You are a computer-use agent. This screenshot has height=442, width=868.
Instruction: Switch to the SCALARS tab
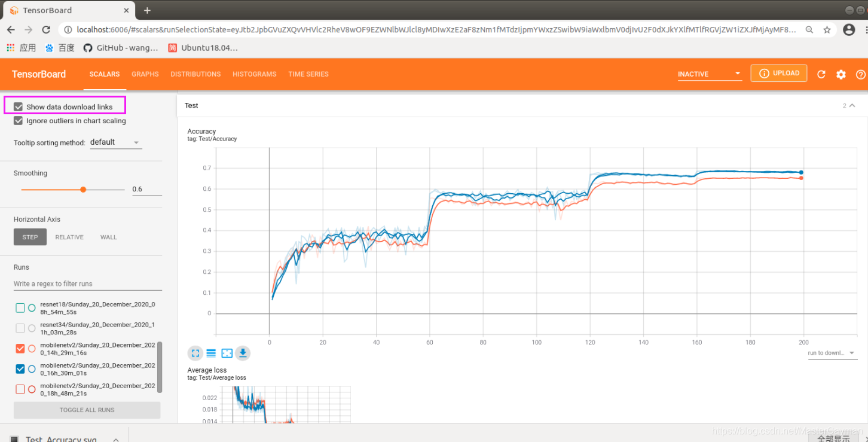105,74
